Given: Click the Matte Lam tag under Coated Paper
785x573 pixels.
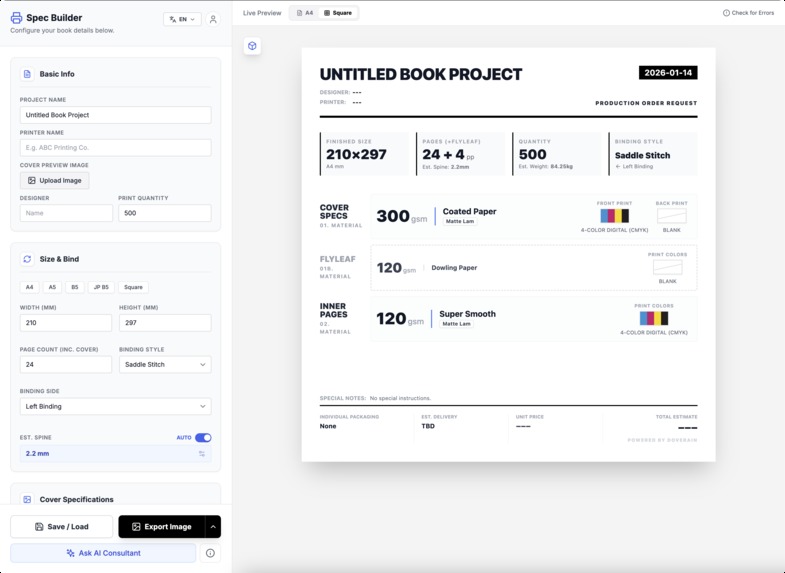Looking at the screenshot, I should pos(460,222).
